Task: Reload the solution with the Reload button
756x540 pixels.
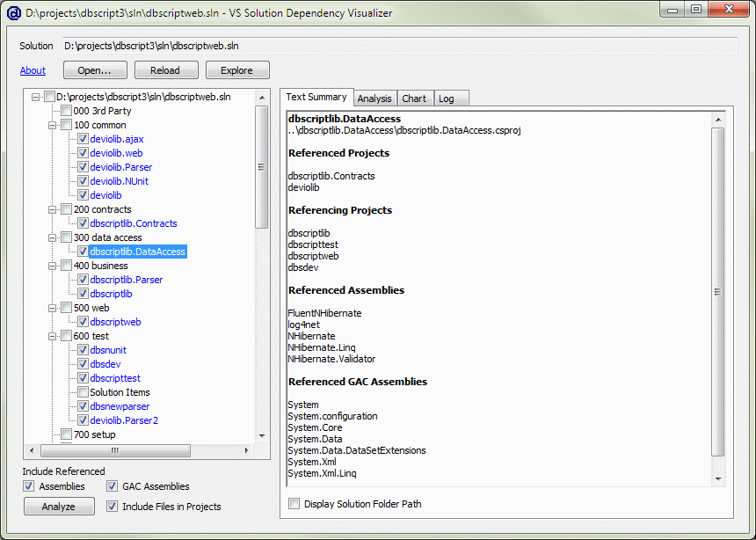Action: pos(166,70)
